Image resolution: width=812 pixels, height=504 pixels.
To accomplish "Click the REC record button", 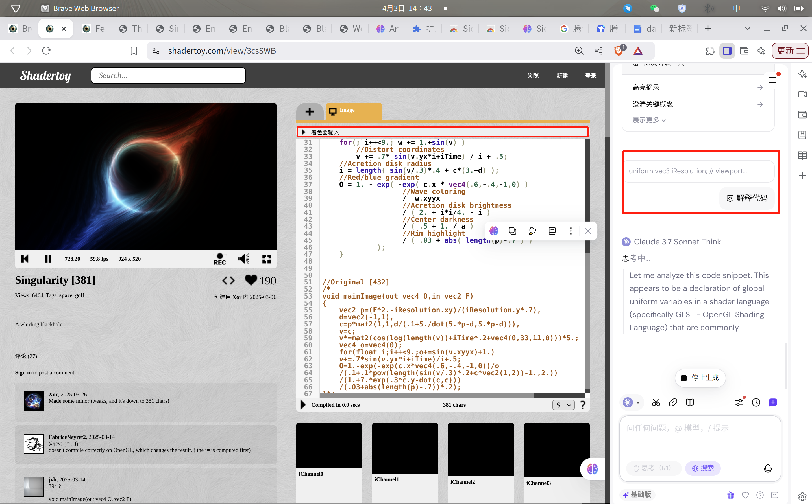I will click(x=219, y=259).
